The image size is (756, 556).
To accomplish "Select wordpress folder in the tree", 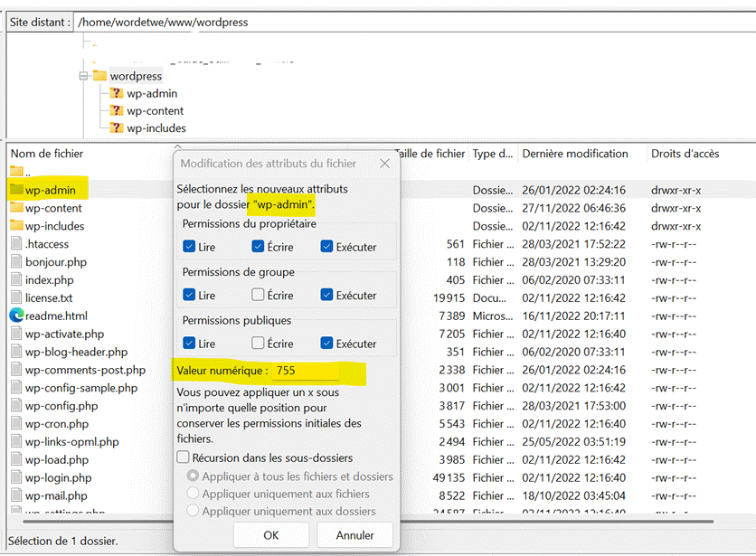I will click(x=136, y=76).
